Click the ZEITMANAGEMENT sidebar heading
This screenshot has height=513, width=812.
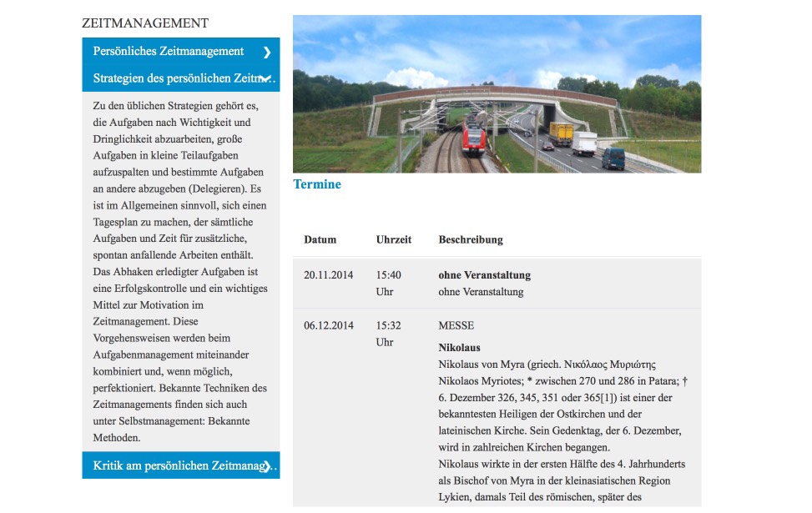[x=145, y=23]
